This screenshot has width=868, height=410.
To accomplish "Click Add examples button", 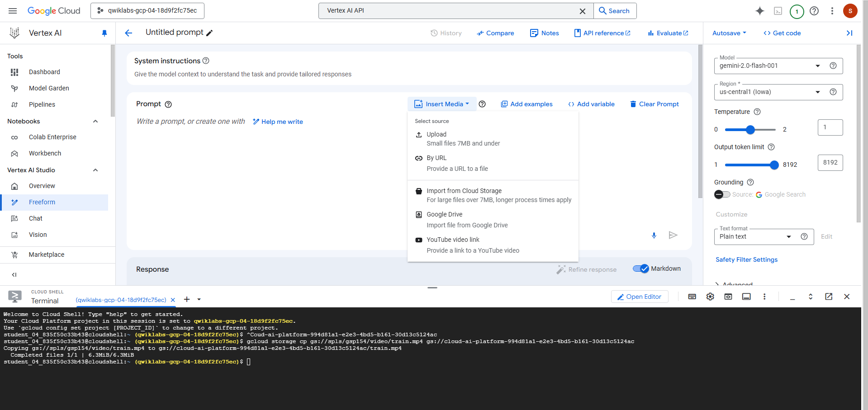I will 526,104.
